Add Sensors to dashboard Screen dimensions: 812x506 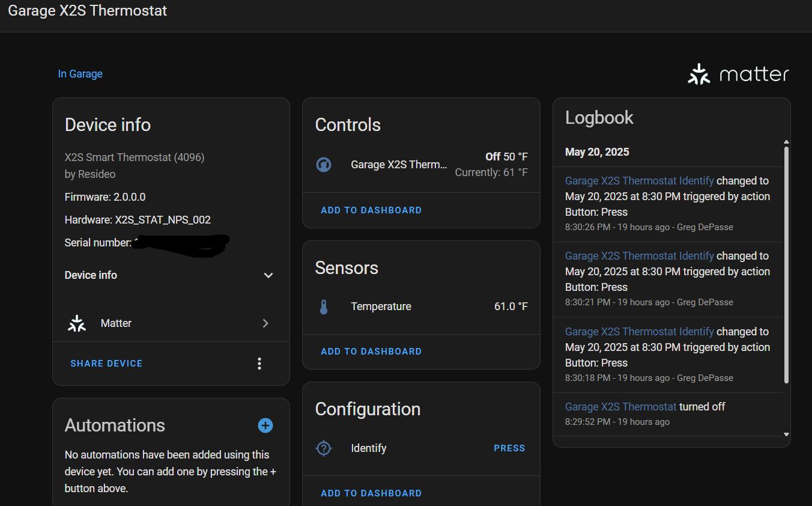371,352
